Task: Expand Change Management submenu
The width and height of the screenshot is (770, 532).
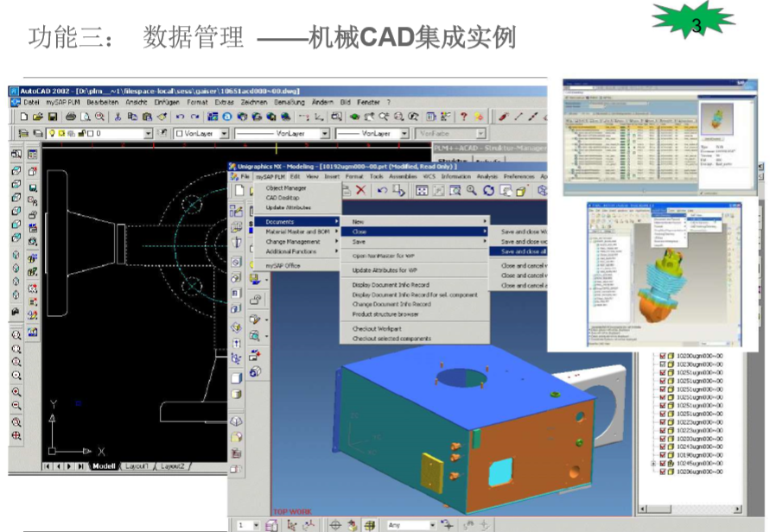Action: [x=297, y=242]
